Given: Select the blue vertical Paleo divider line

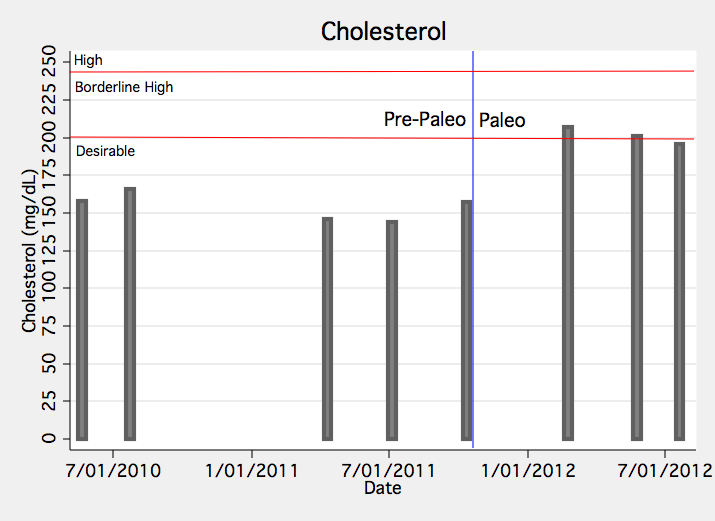Looking at the screenshot, I should (473, 300).
